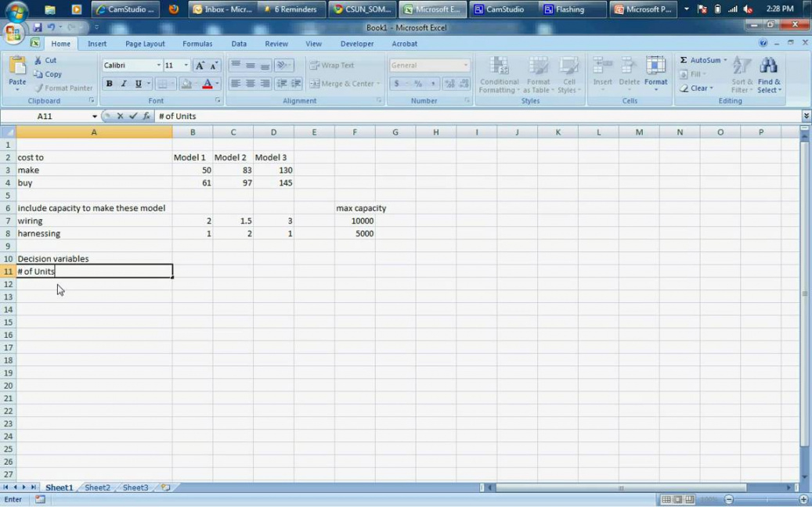Switch to the Formulas ribbon tab
Image resolution: width=812 pixels, height=507 pixels.
(197, 44)
